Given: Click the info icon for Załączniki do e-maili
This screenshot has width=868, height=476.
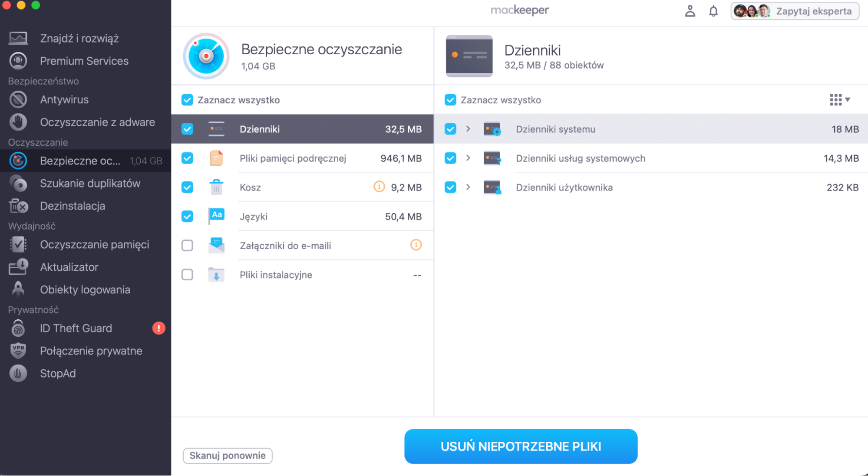Looking at the screenshot, I should 416,245.
